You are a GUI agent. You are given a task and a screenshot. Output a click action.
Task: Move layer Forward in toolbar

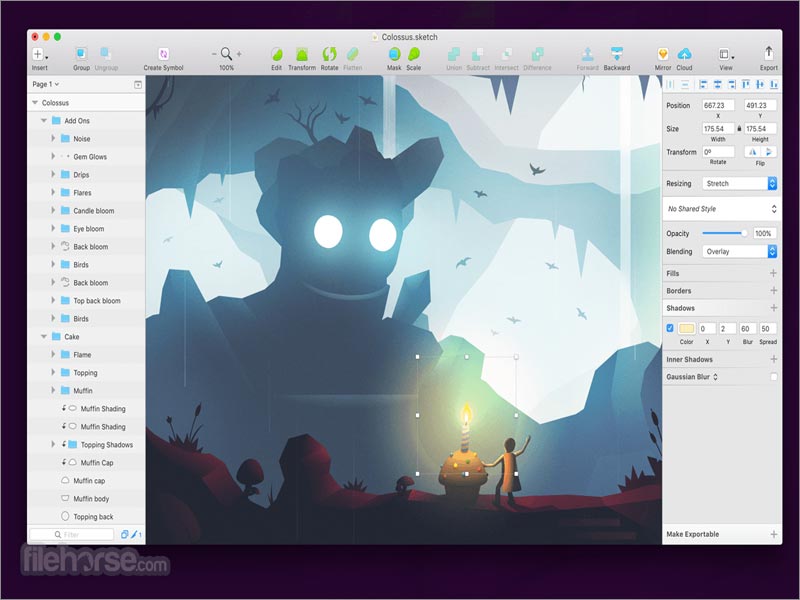[x=588, y=54]
